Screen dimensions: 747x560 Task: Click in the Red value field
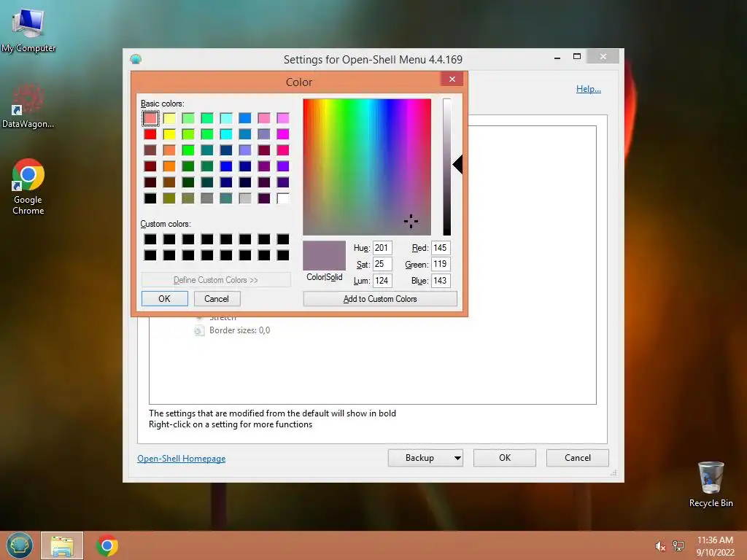pos(441,248)
